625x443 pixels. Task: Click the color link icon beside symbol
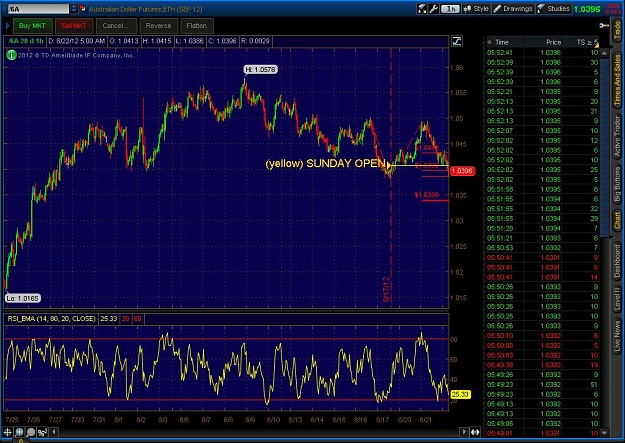tap(83, 8)
